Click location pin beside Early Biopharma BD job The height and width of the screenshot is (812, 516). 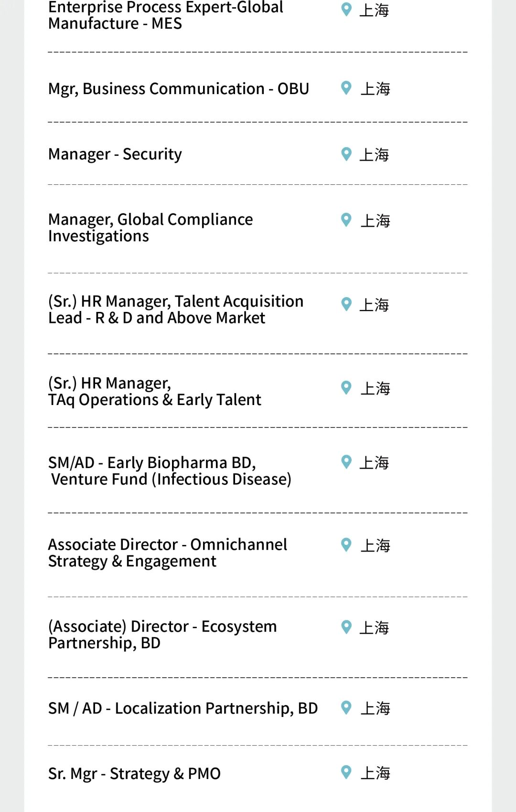coord(346,461)
